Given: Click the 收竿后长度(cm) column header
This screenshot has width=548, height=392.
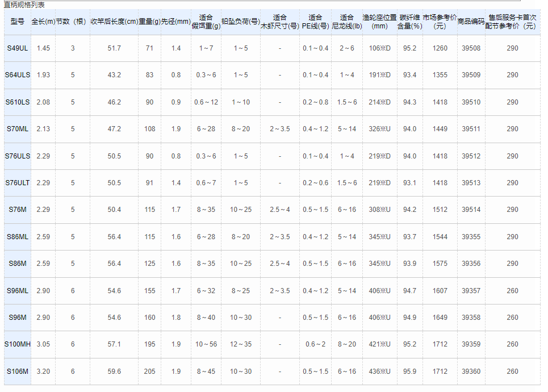Looking at the screenshot, I should click(114, 22).
